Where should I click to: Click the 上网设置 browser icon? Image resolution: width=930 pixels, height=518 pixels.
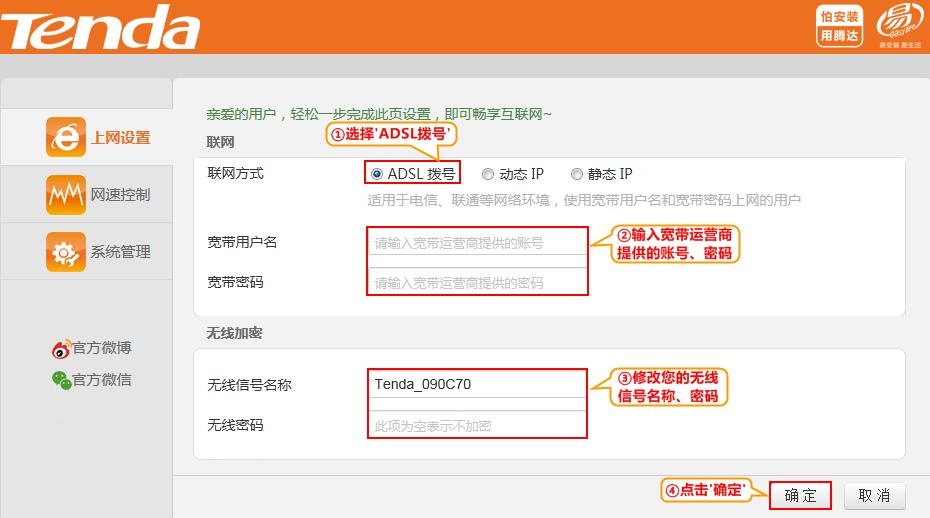point(66,137)
